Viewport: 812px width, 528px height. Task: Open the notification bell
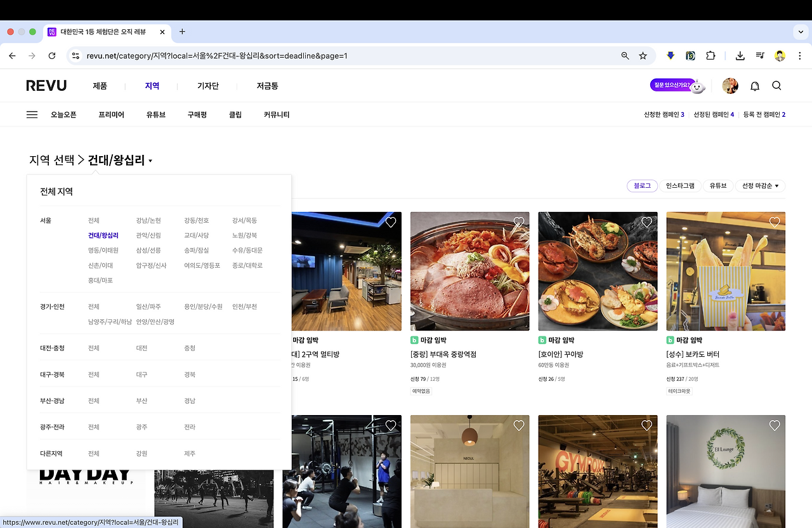[x=754, y=86]
